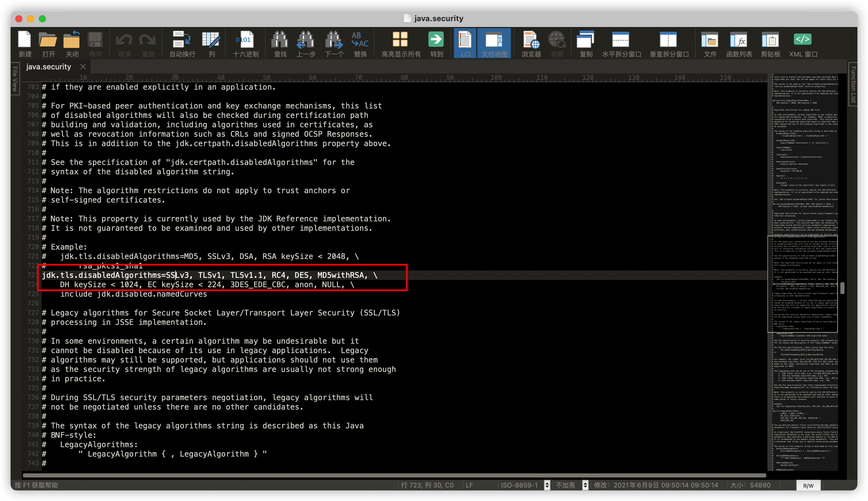
Task: Open Function List (函数列表) icon
Action: (739, 44)
